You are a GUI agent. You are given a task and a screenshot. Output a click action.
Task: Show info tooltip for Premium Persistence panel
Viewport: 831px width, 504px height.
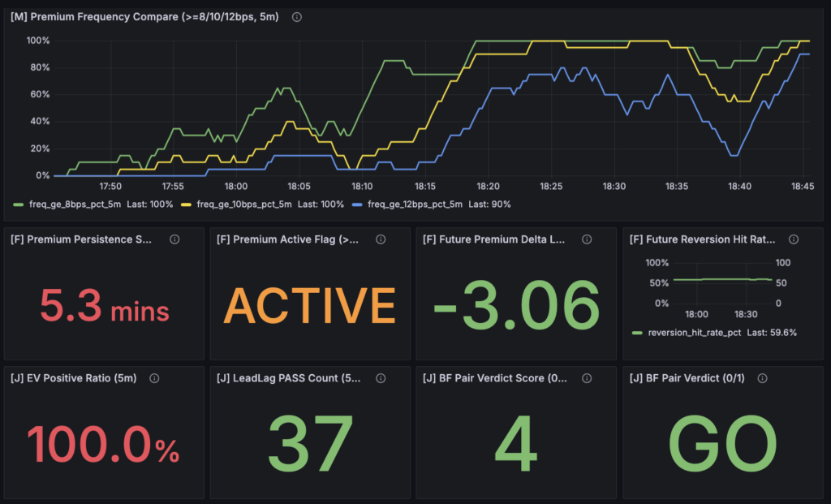point(174,239)
